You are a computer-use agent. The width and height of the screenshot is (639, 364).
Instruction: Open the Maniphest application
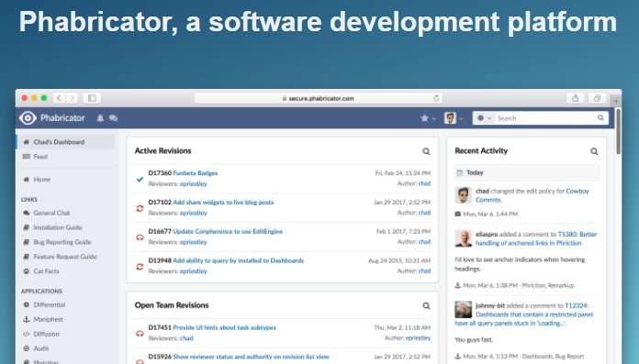click(x=48, y=319)
